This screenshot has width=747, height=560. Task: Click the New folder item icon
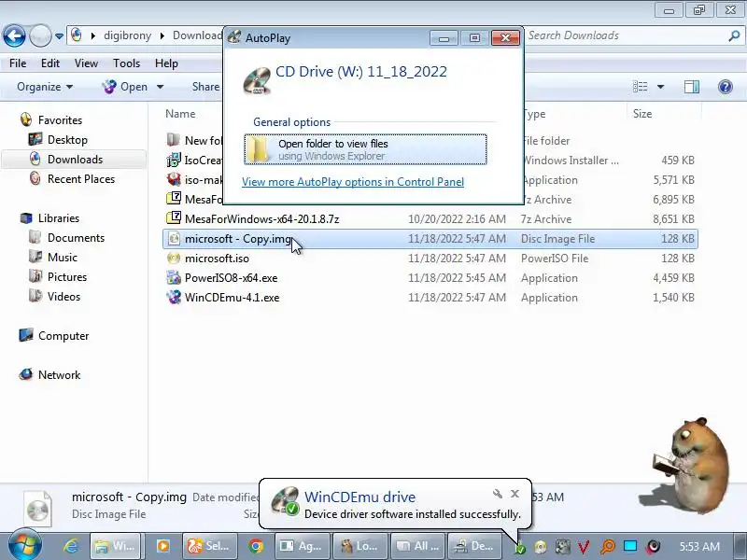click(x=174, y=140)
